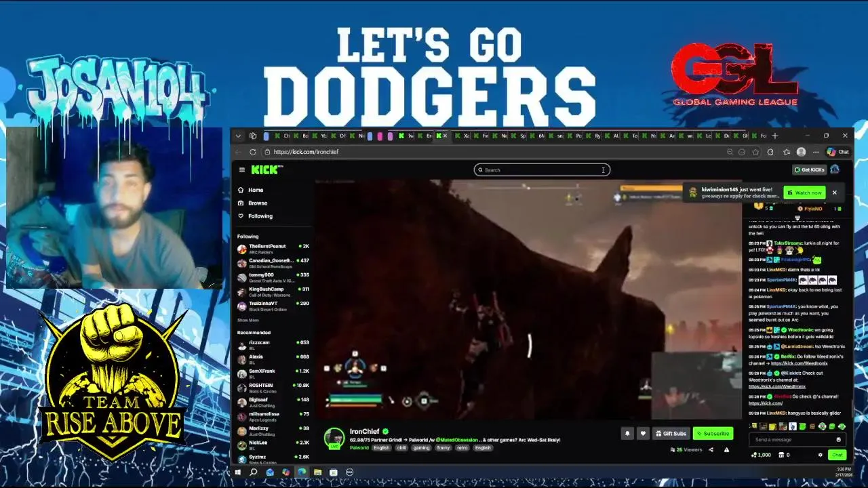Close the active Kick browser tab
Image resolution: width=868 pixels, height=488 pixels.
click(445, 136)
